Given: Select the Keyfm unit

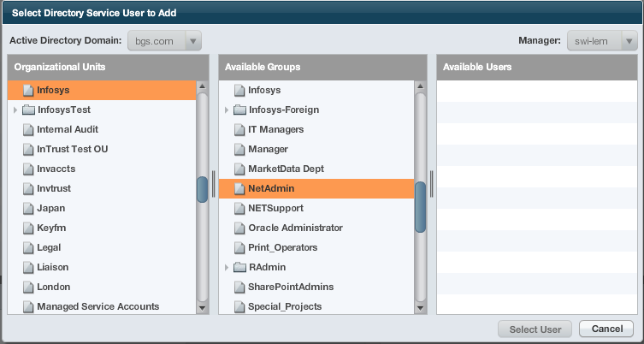Looking at the screenshot, I should click(102, 228).
